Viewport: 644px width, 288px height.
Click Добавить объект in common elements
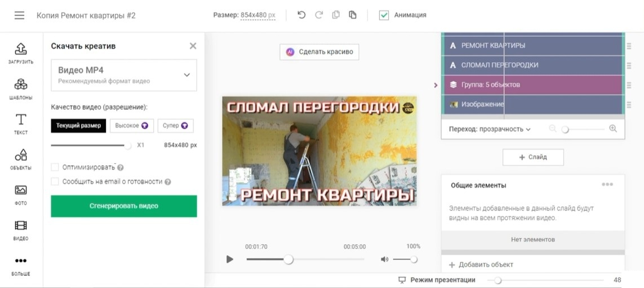(481, 264)
